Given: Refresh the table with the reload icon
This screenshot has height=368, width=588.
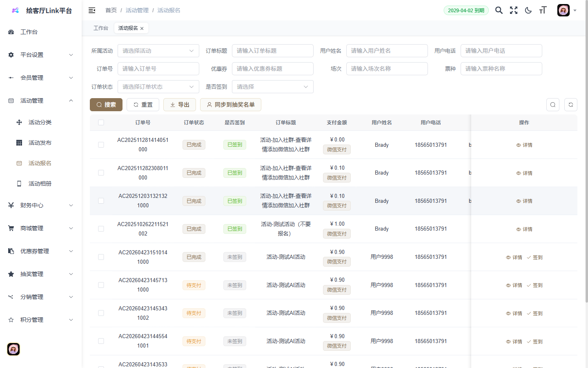Looking at the screenshot, I should point(570,105).
